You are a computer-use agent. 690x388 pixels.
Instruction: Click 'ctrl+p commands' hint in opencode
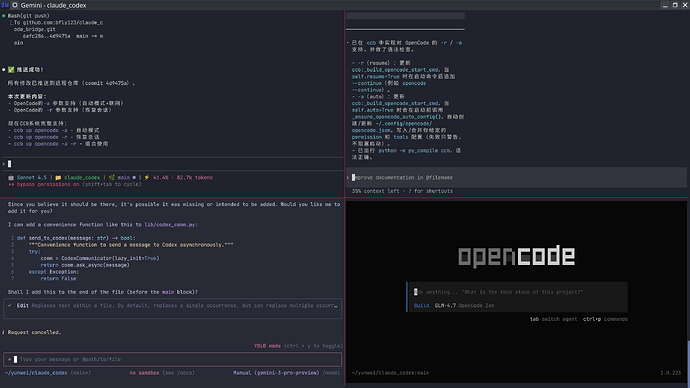tap(605, 319)
